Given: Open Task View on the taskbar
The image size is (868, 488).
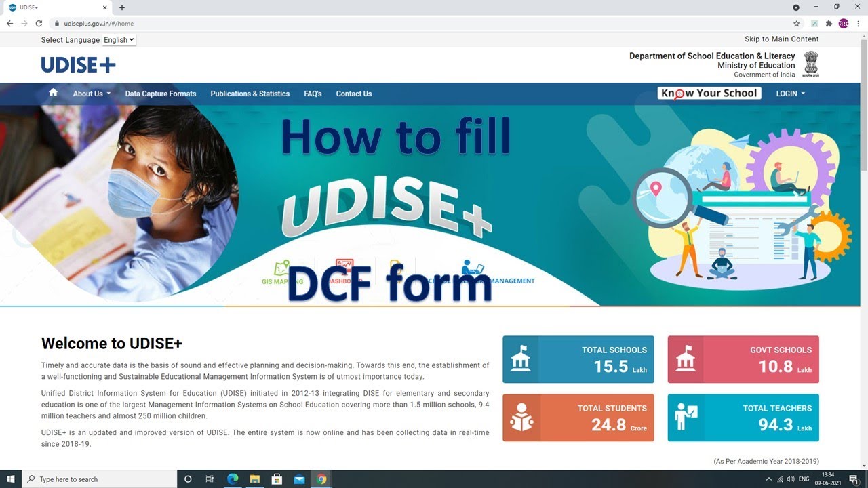Looking at the screenshot, I should tap(210, 479).
